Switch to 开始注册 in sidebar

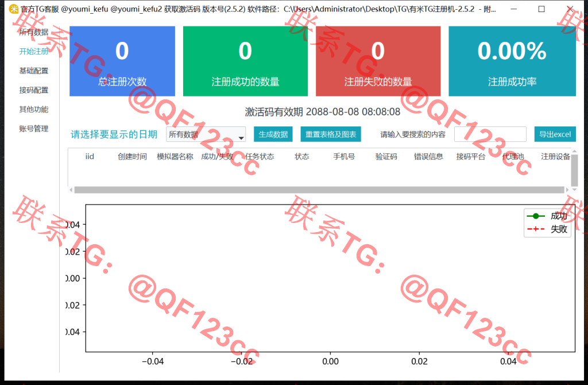[x=34, y=51]
